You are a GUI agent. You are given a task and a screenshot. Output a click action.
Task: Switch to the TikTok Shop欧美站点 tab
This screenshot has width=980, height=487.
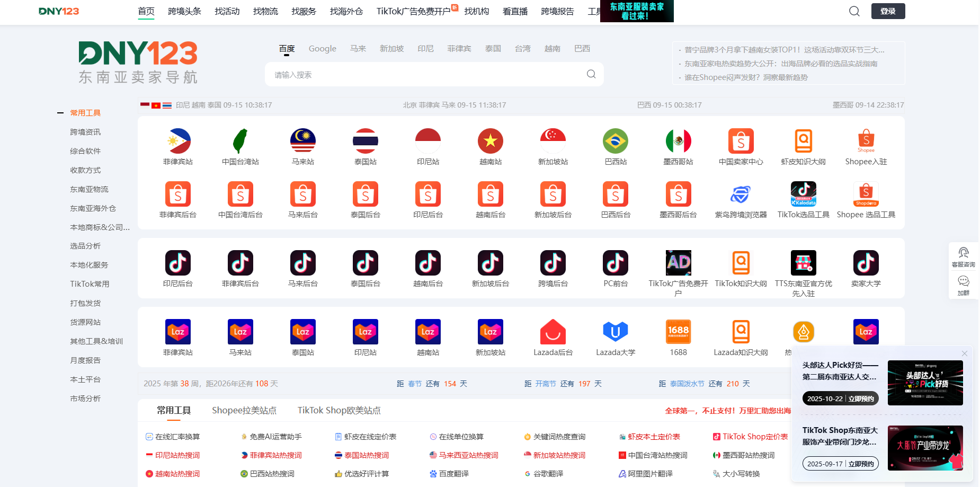[339, 410]
